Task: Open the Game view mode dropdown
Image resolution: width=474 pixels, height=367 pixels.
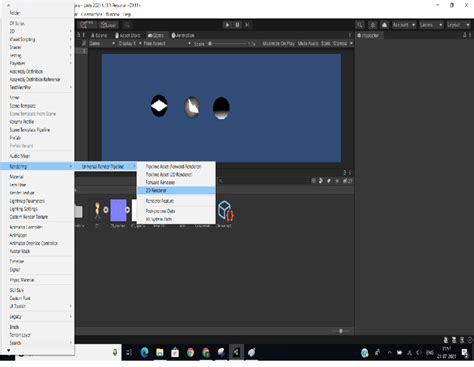Action: tap(102, 44)
